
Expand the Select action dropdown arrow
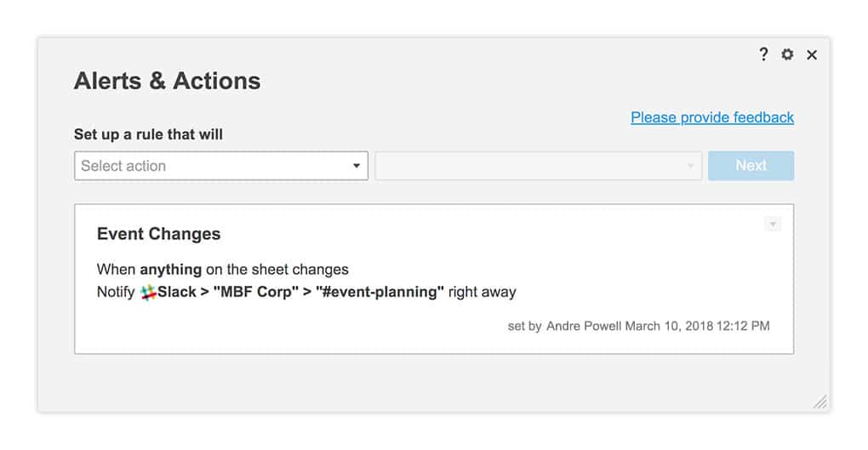click(357, 166)
